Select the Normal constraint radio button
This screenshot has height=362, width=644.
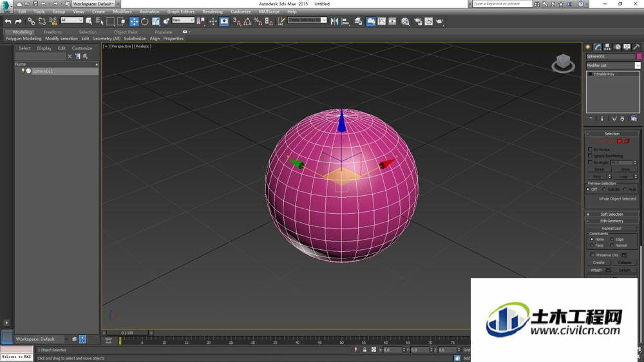612,245
